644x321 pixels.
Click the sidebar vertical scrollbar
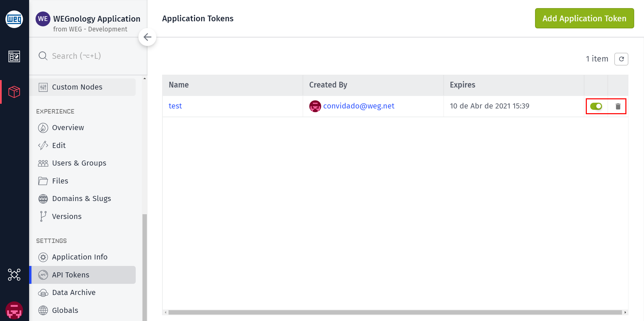[x=145, y=267]
